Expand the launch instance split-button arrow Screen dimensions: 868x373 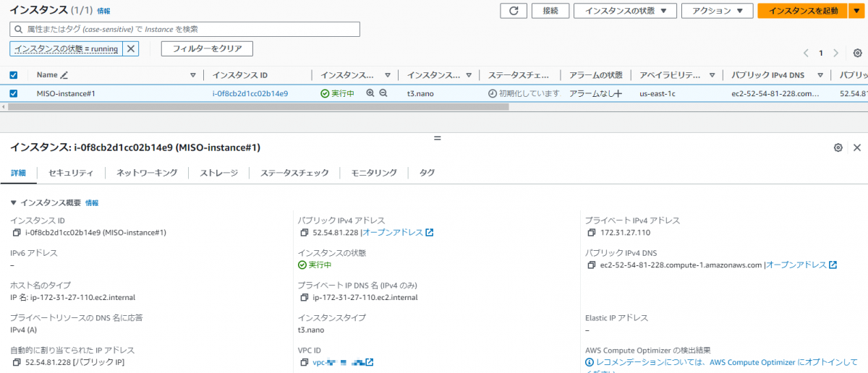click(856, 11)
